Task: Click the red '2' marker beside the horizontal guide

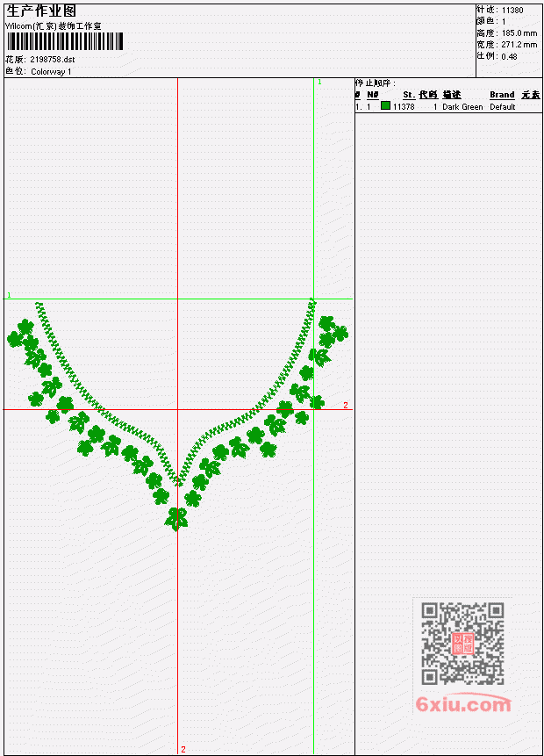Action: click(346, 405)
